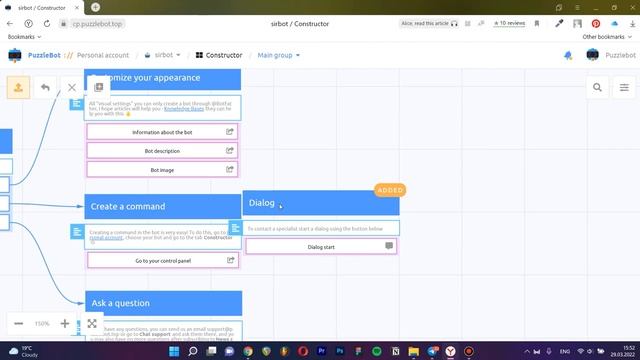Screen dimensions: 640x360
Task: Click external link icon on Information about the bot
Action: (230, 131)
